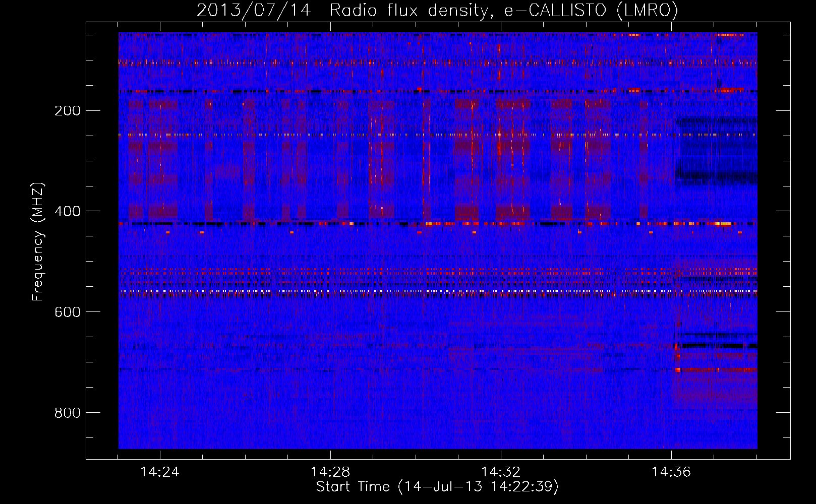
Task: Select the 14:24 time tick label
Action: [160, 472]
